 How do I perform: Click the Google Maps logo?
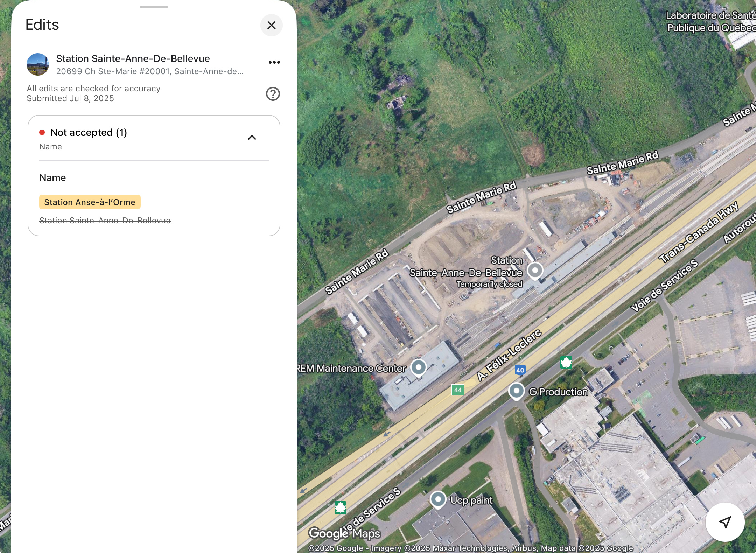click(344, 533)
